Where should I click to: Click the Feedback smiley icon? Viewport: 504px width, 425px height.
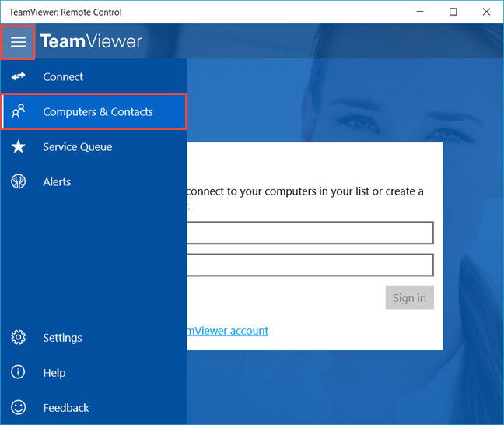[x=19, y=407]
